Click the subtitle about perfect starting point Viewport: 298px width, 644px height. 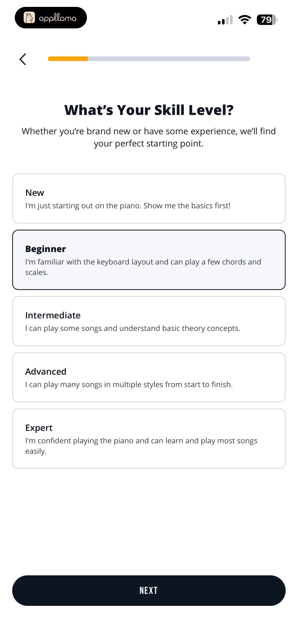click(x=149, y=137)
